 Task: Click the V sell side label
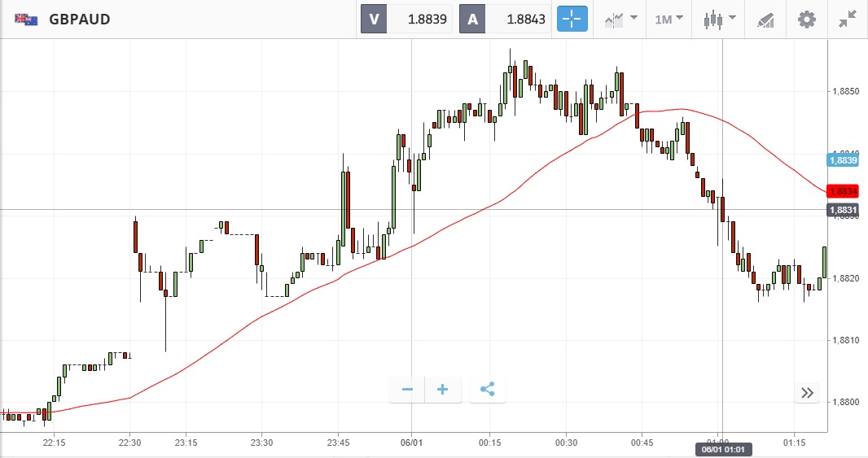point(374,20)
